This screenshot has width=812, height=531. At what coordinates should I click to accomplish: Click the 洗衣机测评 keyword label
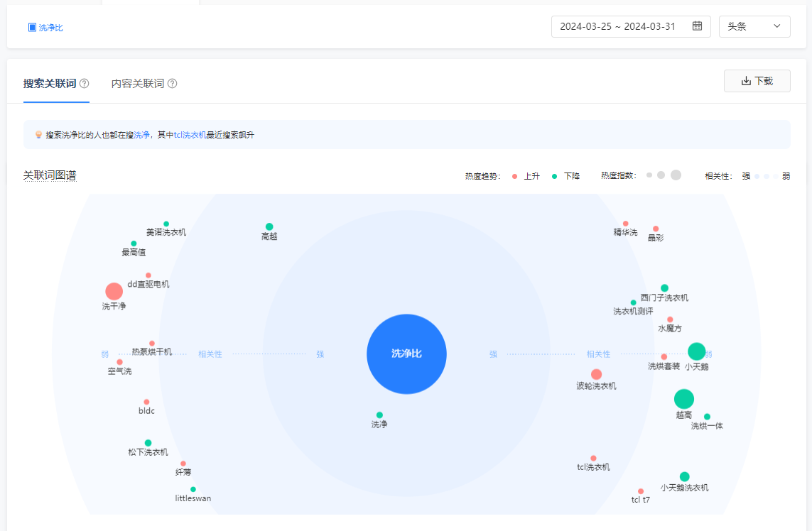634,311
